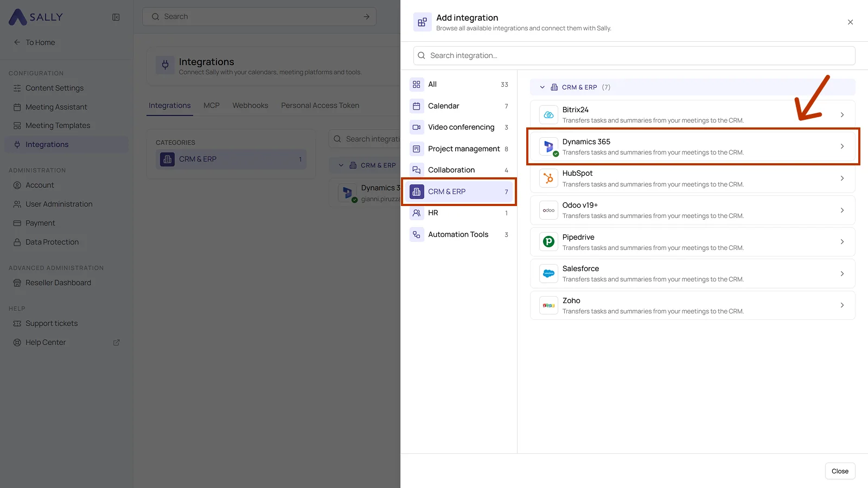
Task: Click the Salesforce row title text
Action: point(580,269)
